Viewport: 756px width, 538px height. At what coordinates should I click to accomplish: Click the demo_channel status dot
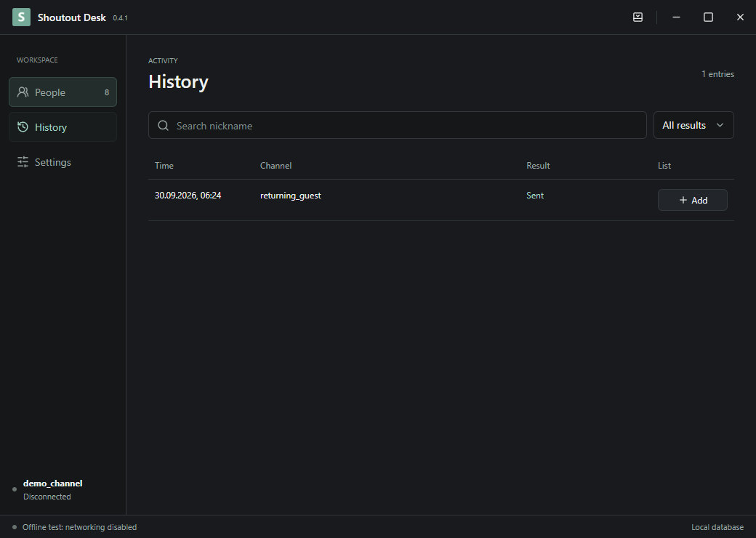(x=15, y=489)
